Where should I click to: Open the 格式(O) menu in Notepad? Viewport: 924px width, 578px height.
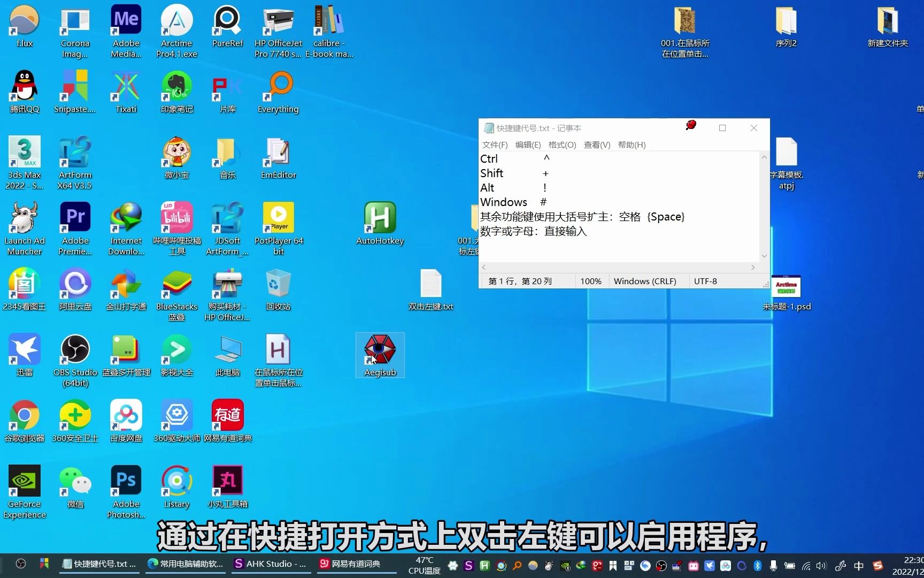click(x=562, y=144)
